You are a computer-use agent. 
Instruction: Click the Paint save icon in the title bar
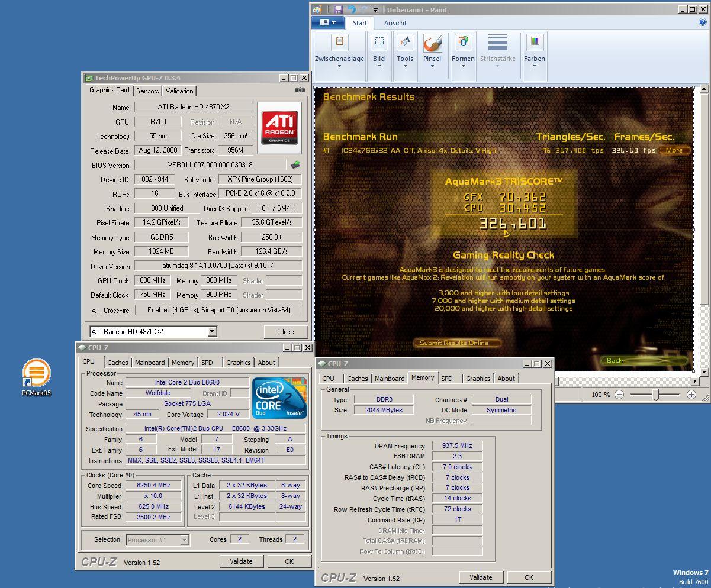339,9
